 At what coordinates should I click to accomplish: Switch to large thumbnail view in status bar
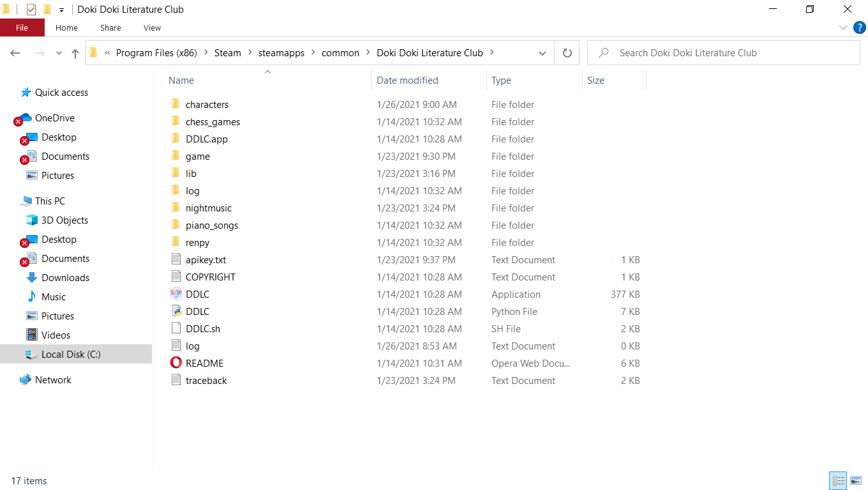point(856,480)
